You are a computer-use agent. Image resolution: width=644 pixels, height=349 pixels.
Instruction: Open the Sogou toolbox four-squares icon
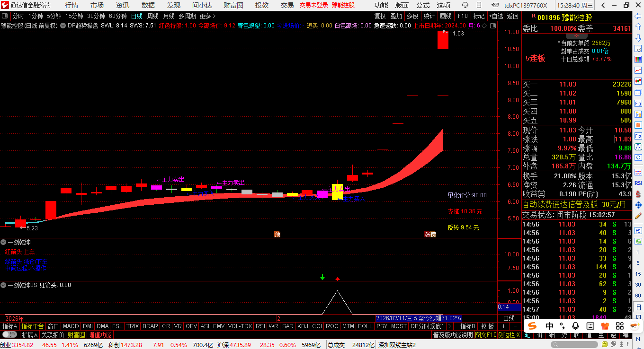[x=619, y=326]
